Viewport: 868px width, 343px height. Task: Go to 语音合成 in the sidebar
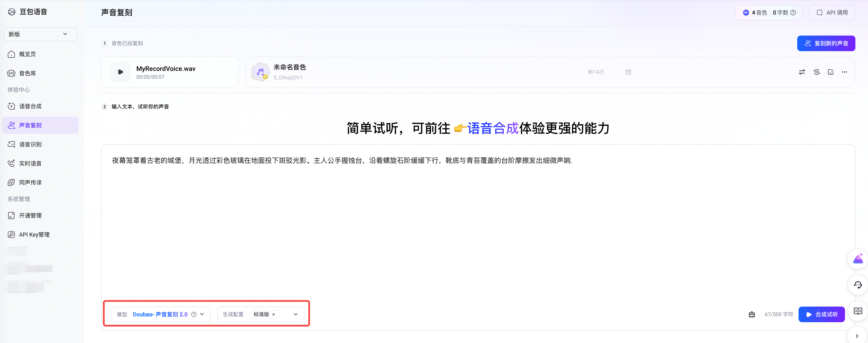click(30, 106)
